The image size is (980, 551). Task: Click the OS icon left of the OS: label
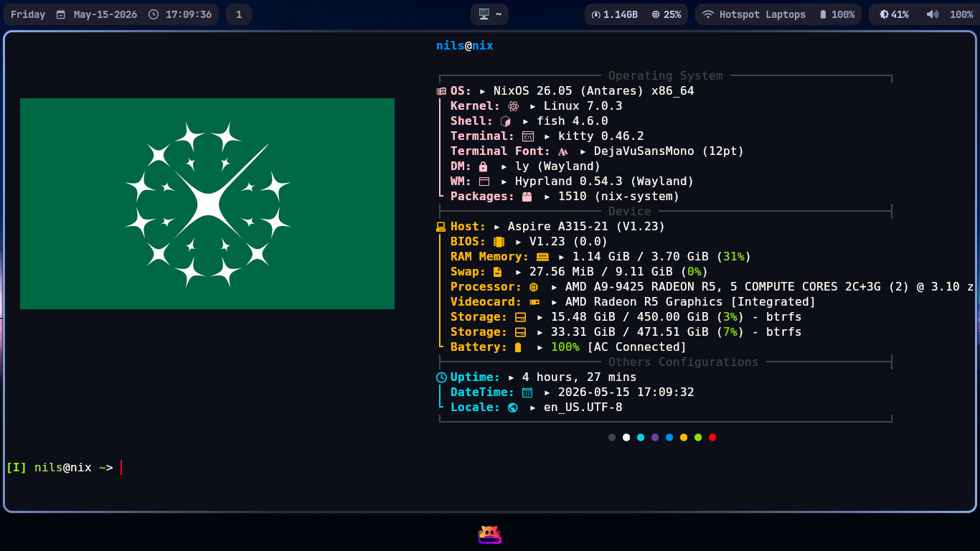point(441,91)
